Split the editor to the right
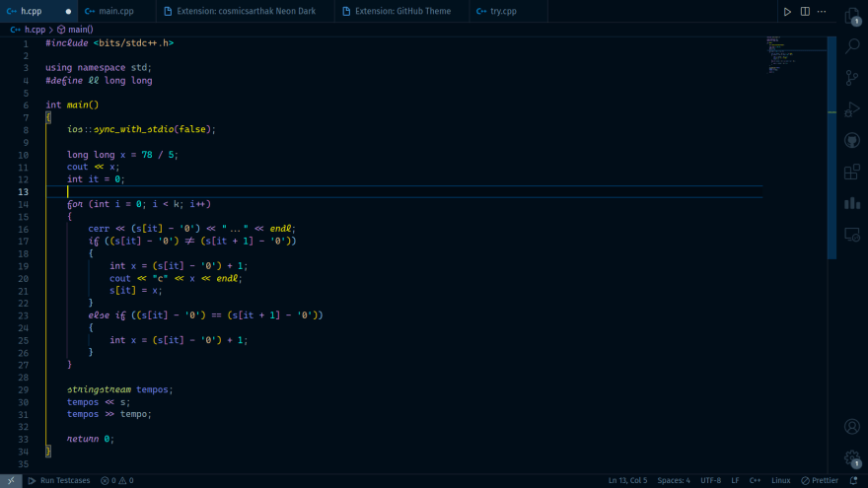This screenshot has width=868, height=488. coord(805,12)
